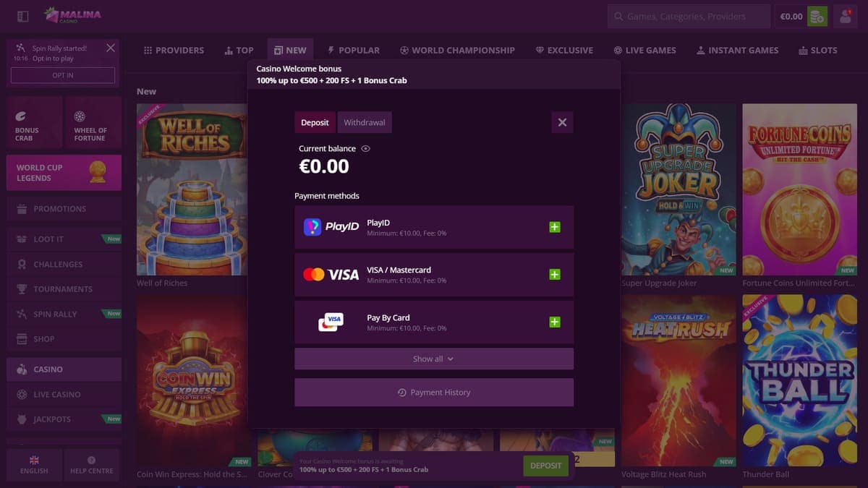Switch to Popular games category
Image resolution: width=868 pixels, height=488 pixels.
pos(354,51)
